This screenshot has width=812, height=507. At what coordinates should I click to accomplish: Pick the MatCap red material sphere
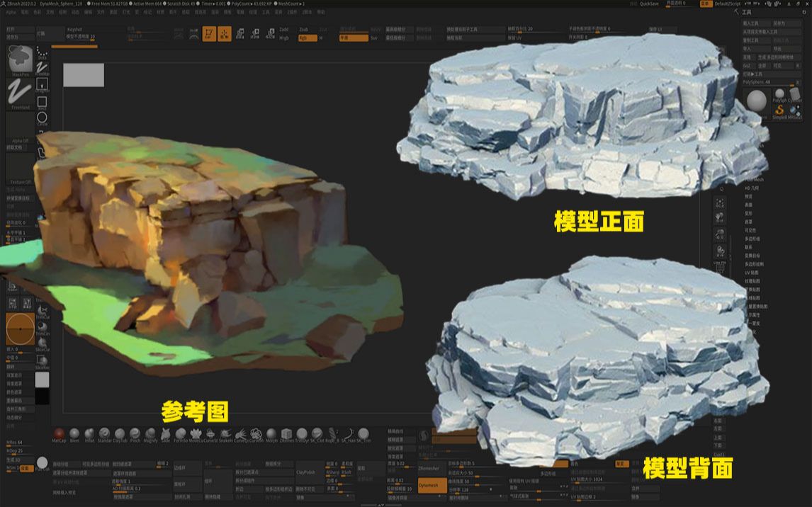point(59,433)
